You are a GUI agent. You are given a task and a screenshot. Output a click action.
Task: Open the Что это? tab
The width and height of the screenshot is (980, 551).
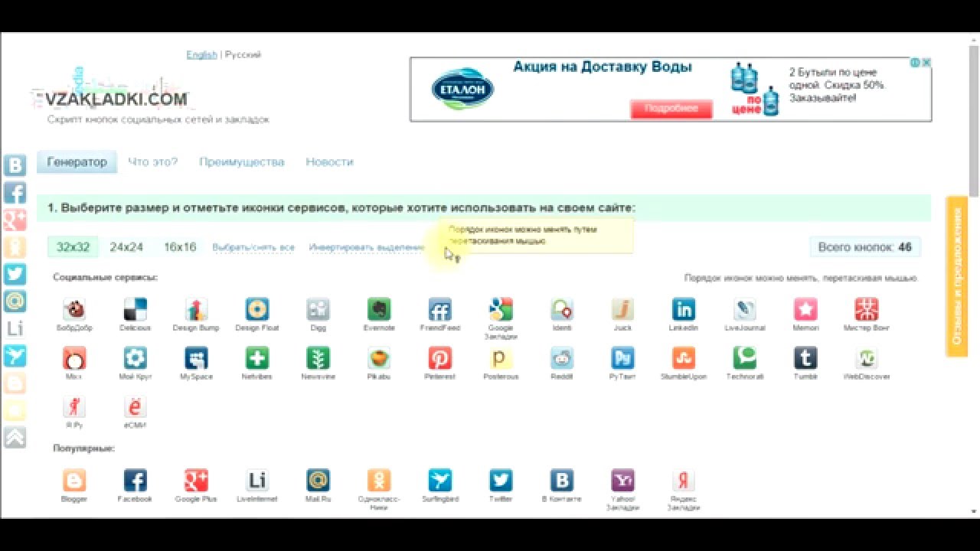(x=152, y=162)
